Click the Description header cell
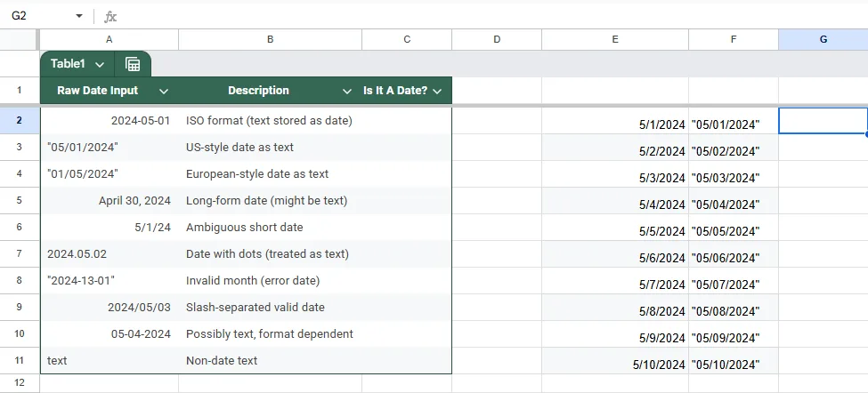Screen dimensions: 868x393 click(x=270, y=91)
